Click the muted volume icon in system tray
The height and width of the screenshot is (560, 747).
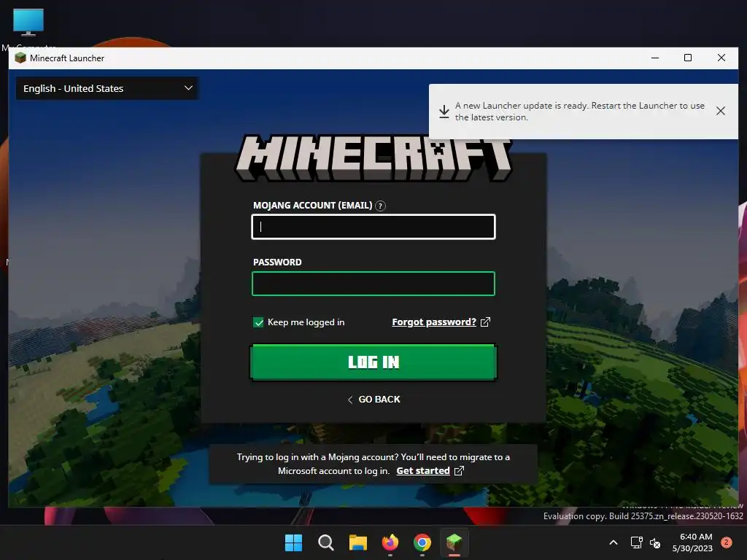point(656,542)
